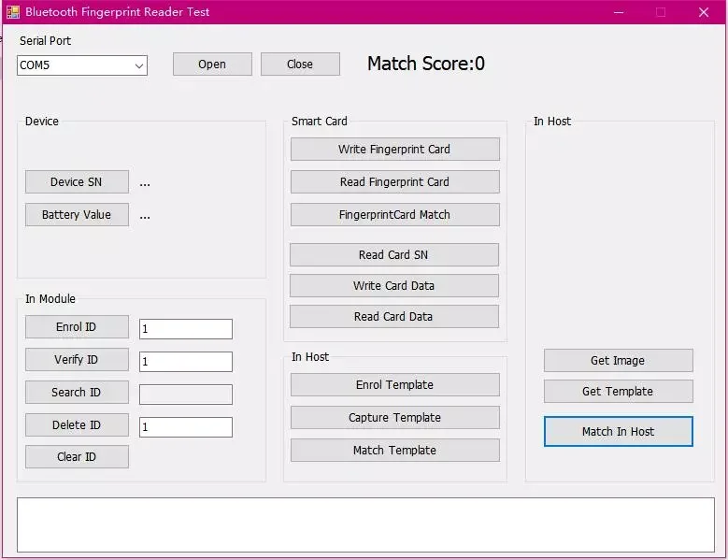Hit the Clear ID button

77,457
